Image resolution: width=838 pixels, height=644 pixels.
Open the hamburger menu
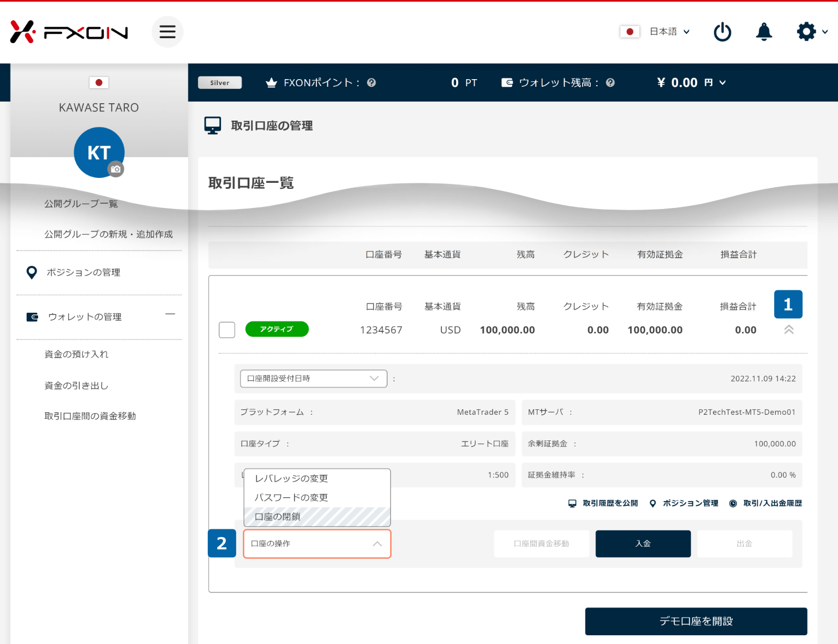click(x=167, y=32)
